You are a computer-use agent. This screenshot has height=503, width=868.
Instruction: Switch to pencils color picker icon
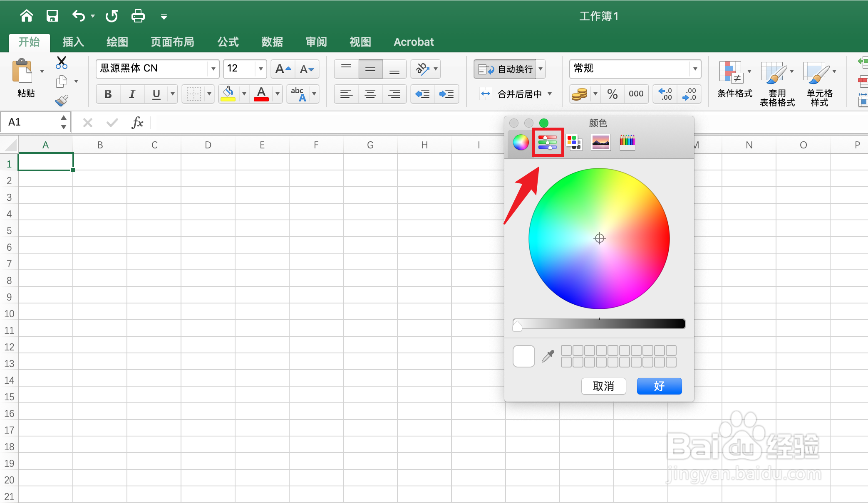coord(627,142)
